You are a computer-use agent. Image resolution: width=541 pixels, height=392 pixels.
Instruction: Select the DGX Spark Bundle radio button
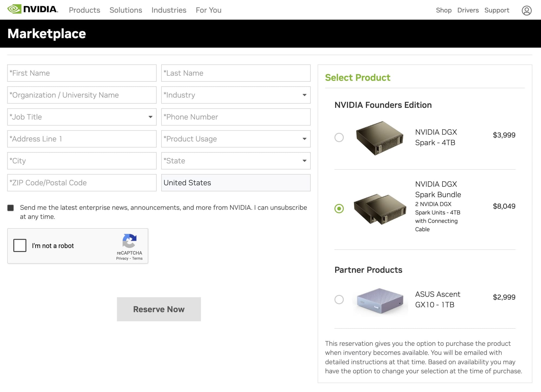coord(339,208)
